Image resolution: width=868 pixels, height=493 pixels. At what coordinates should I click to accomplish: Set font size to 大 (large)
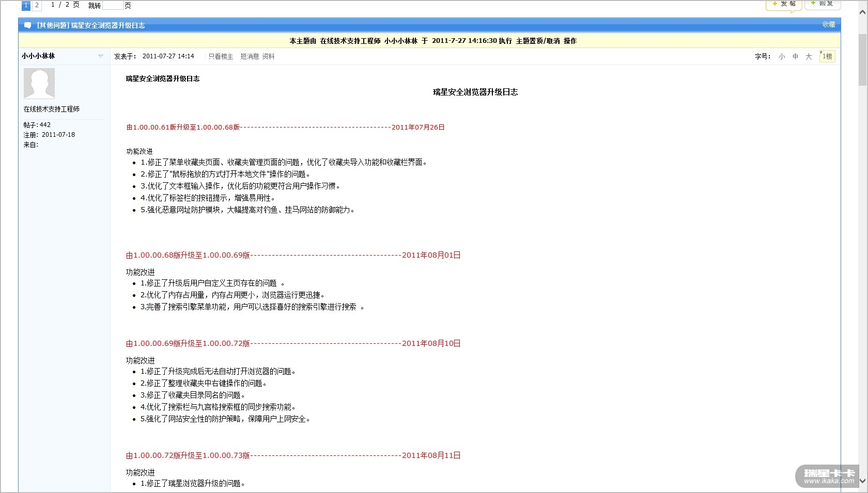pyautogui.click(x=809, y=56)
